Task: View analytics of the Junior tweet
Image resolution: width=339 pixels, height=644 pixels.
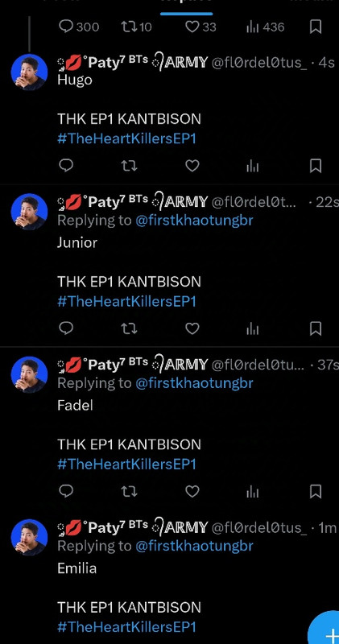Action: (x=253, y=328)
